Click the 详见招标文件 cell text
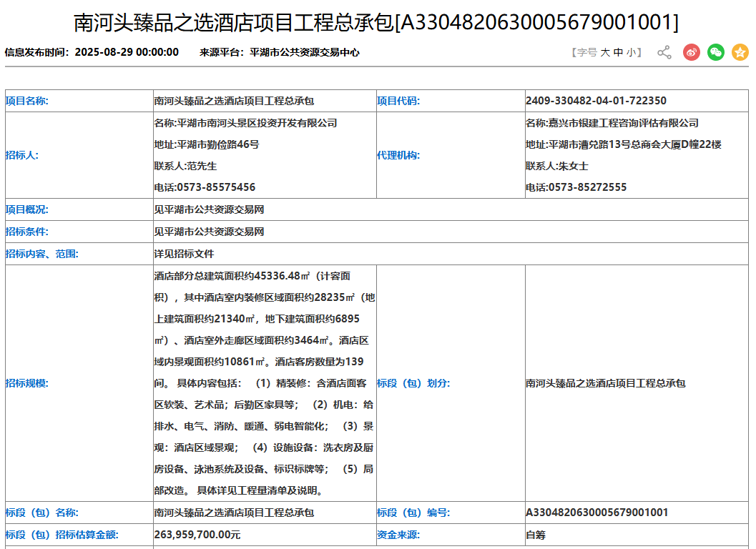Screen dimensions: 756x549 (x=184, y=254)
